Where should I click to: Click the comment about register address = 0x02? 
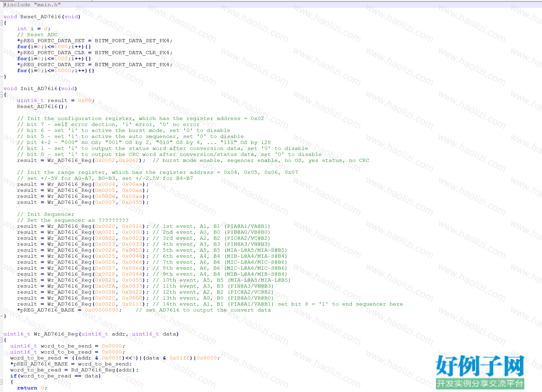tap(140, 118)
